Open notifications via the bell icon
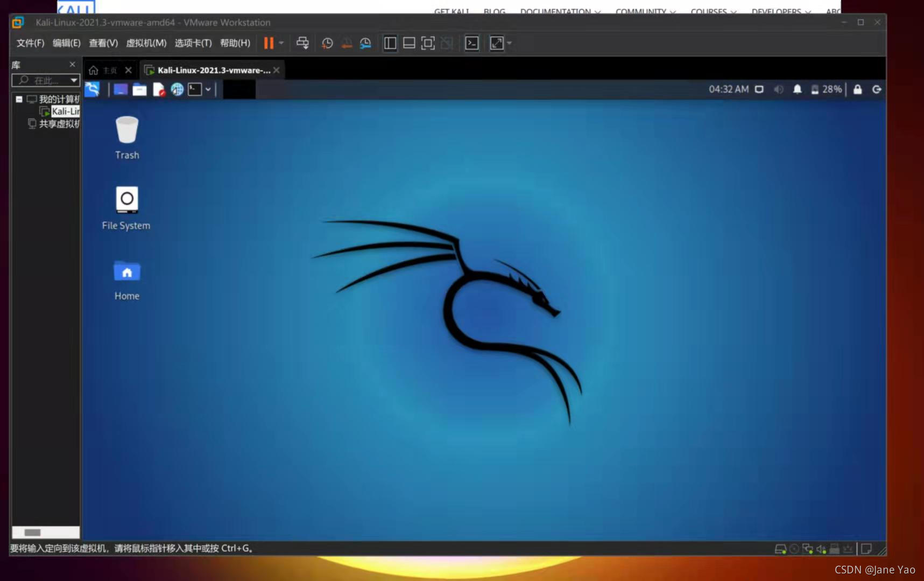The height and width of the screenshot is (581, 924). [797, 89]
